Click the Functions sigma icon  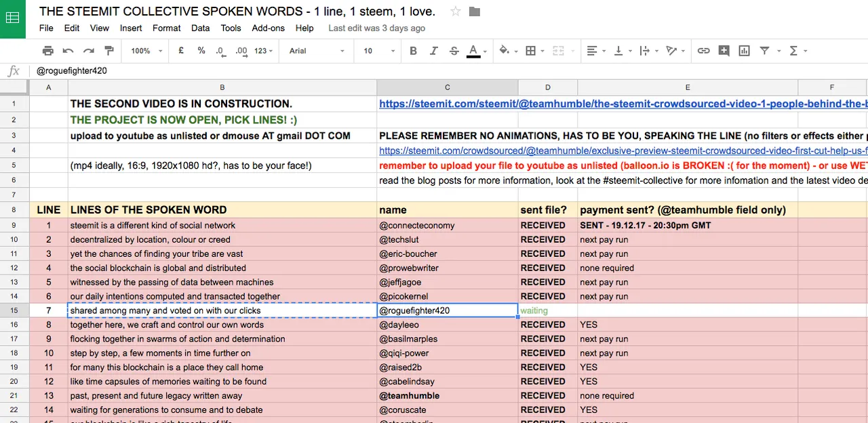[x=794, y=51]
